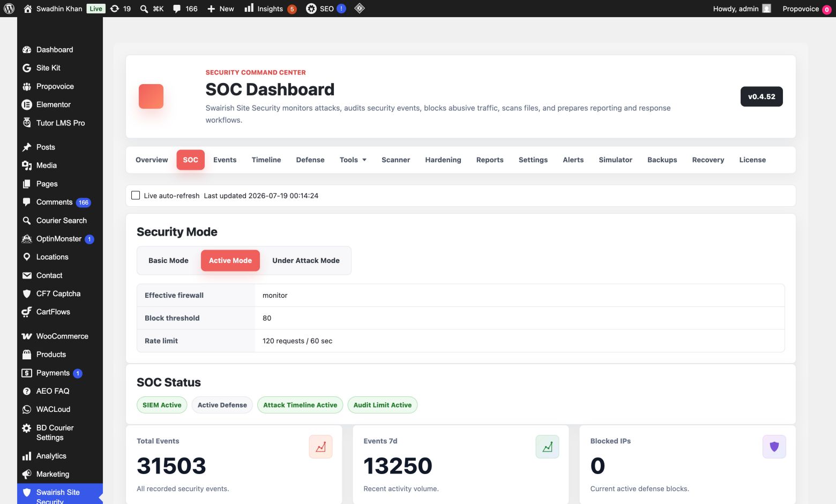Click the SIEM Active status pill

coord(162,405)
